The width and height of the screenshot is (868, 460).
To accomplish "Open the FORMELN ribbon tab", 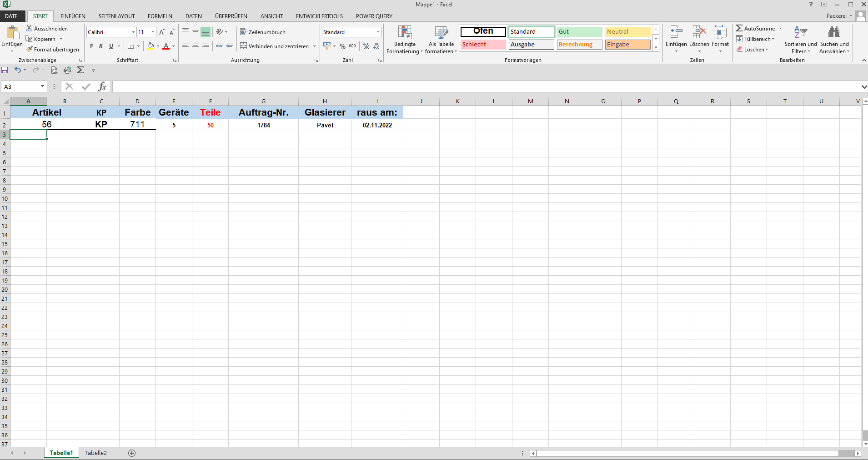I will tap(160, 16).
